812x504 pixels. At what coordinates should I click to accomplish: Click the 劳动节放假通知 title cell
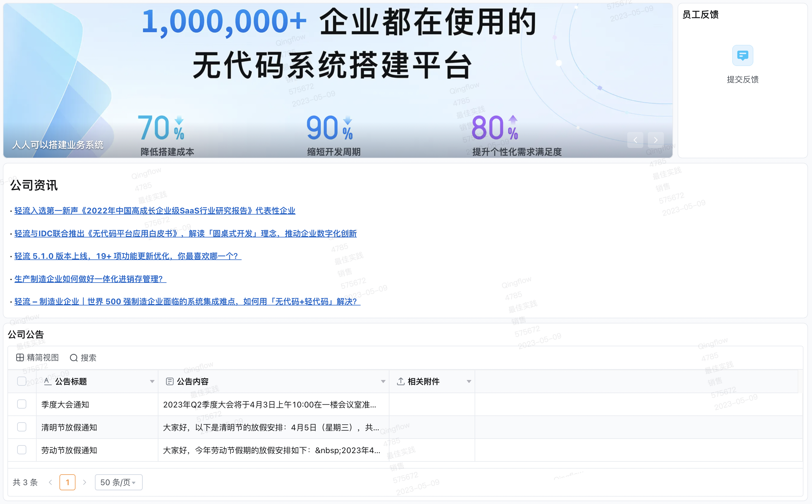point(97,450)
